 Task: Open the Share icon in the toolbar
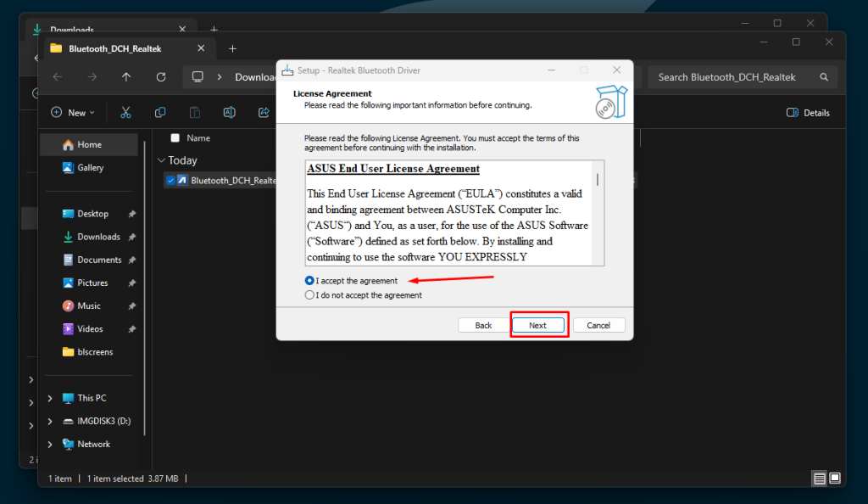coord(264,112)
